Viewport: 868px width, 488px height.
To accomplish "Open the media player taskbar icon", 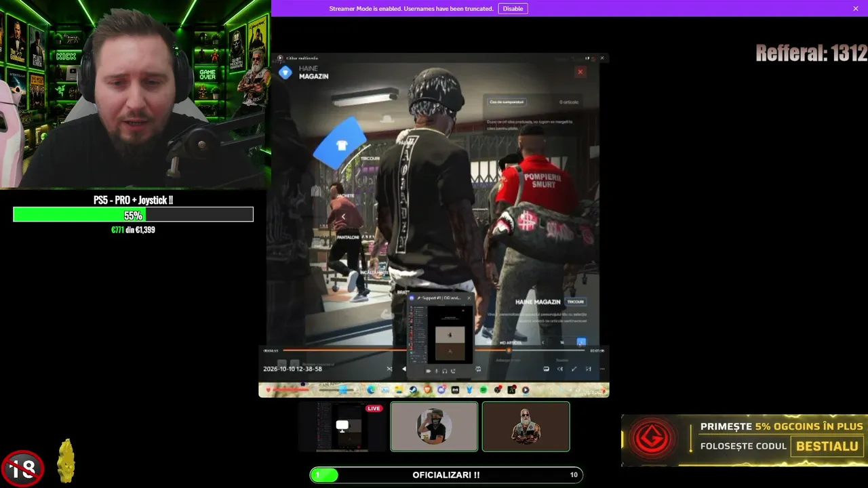I will 525,390.
